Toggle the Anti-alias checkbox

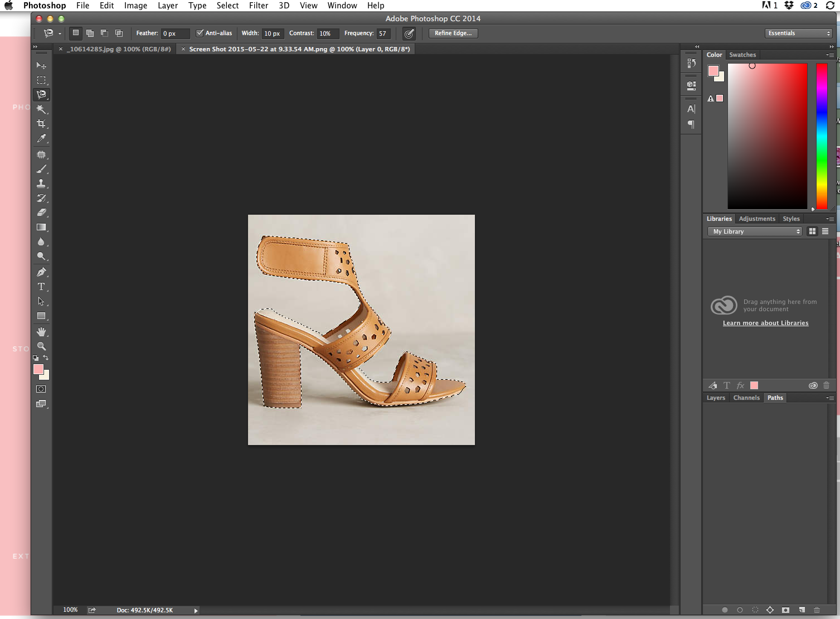tap(200, 33)
